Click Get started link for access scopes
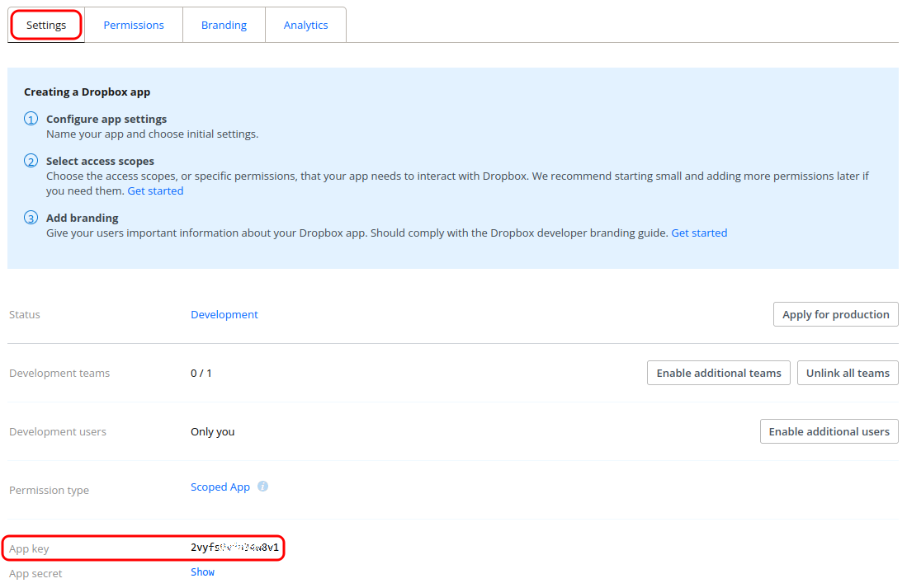The height and width of the screenshot is (588, 907). [x=155, y=191]
